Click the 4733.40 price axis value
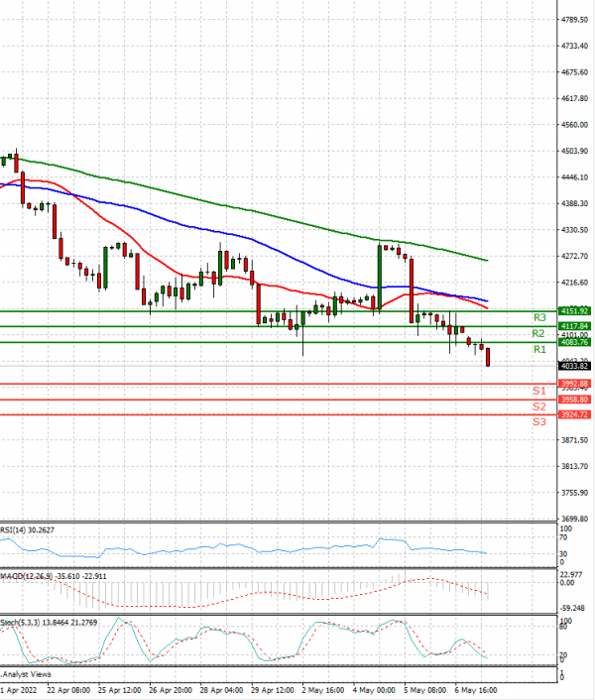 click(x=574, y=46)
